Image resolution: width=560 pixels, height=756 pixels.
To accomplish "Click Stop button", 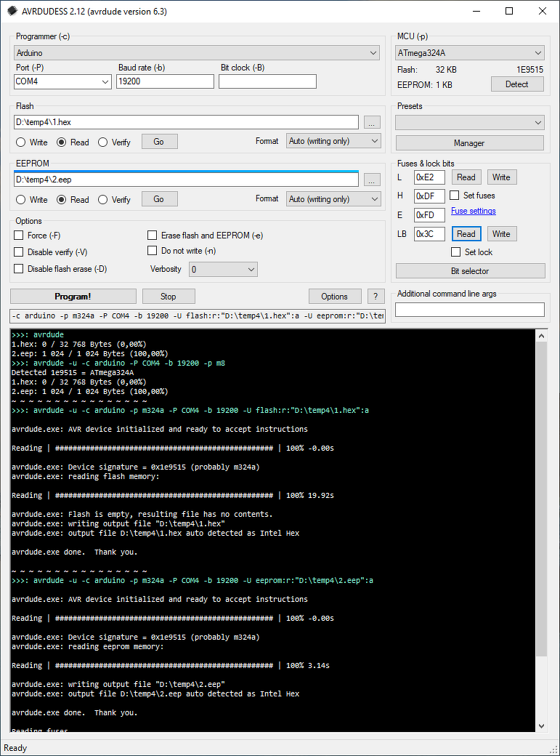I will pos(169,297).
